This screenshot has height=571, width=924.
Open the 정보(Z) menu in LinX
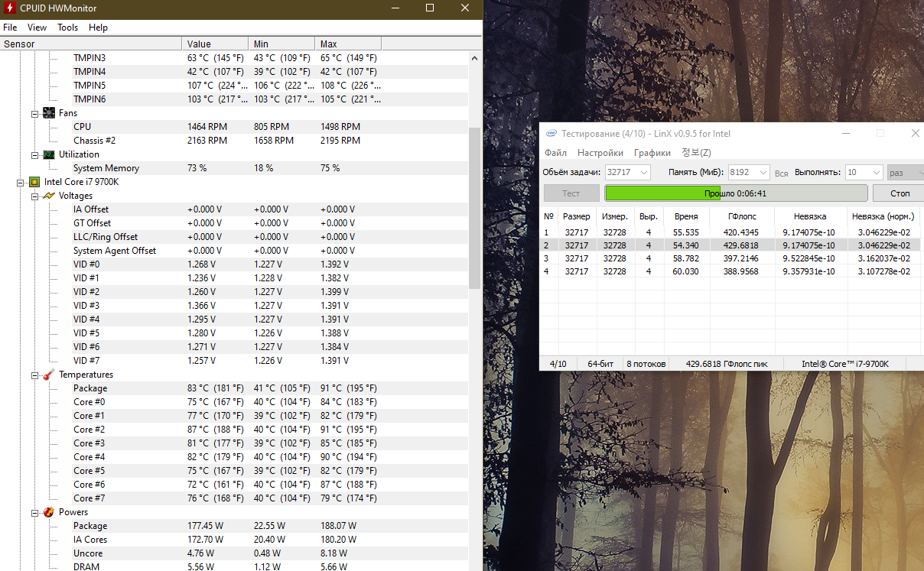click(696, 153)
